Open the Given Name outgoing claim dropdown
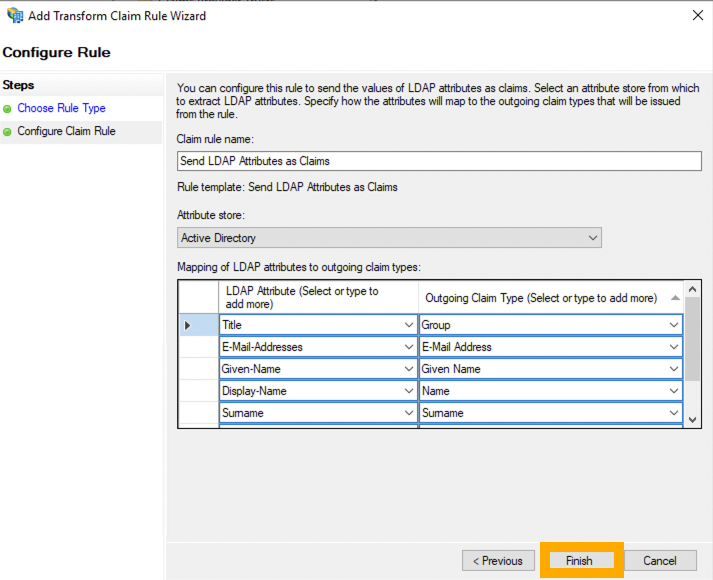713x580 pixels. [674, 369]
